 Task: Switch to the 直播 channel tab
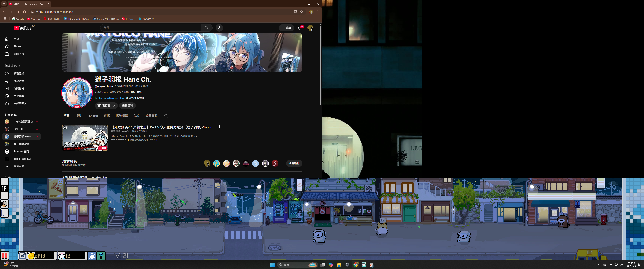[x=107, y=116]
